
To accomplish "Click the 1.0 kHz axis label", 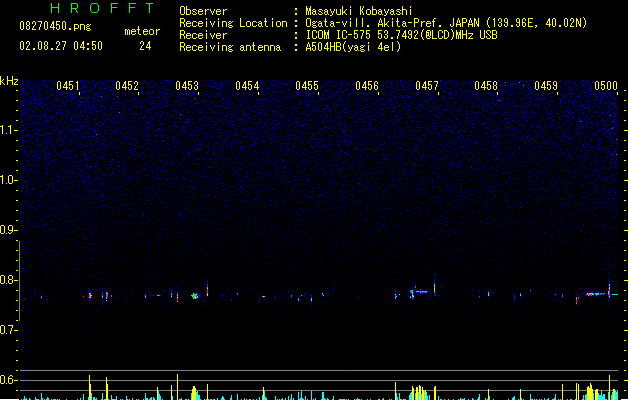I will click(x=9, y=180).
